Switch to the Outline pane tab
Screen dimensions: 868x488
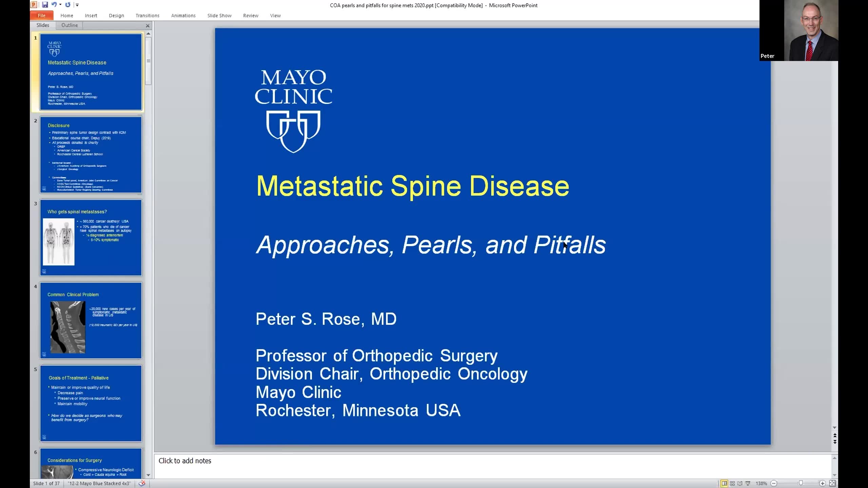pos(70,25)
